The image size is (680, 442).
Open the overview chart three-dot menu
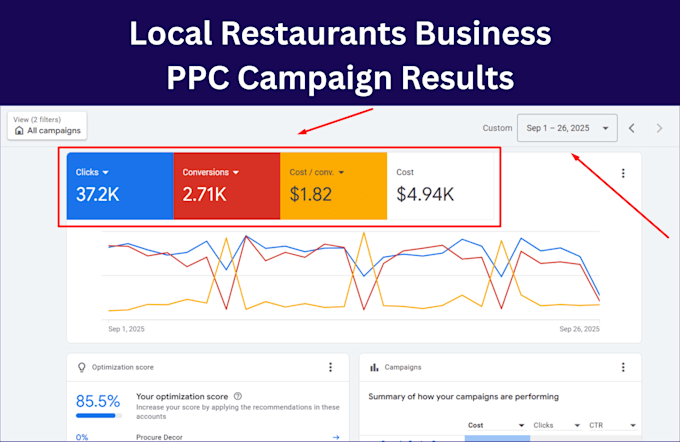coord(623,173)
